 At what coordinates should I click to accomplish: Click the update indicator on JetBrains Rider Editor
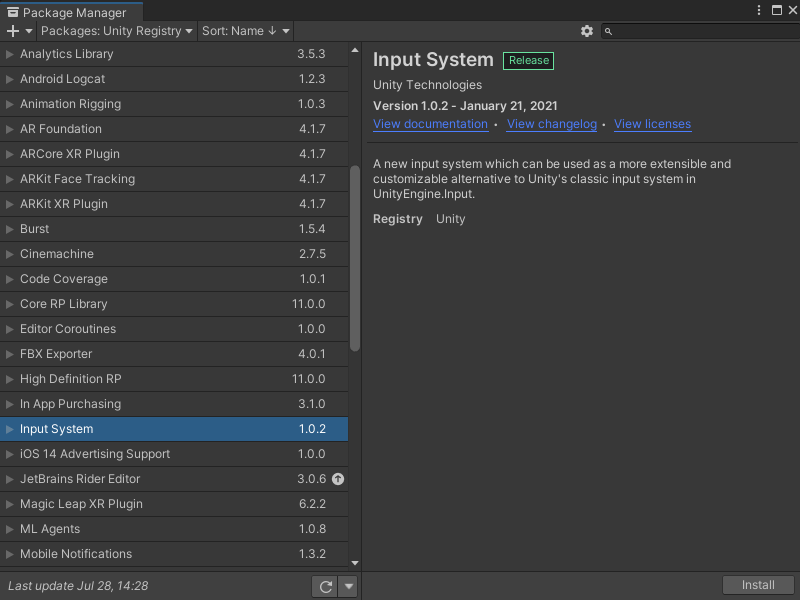click(338, 479)
